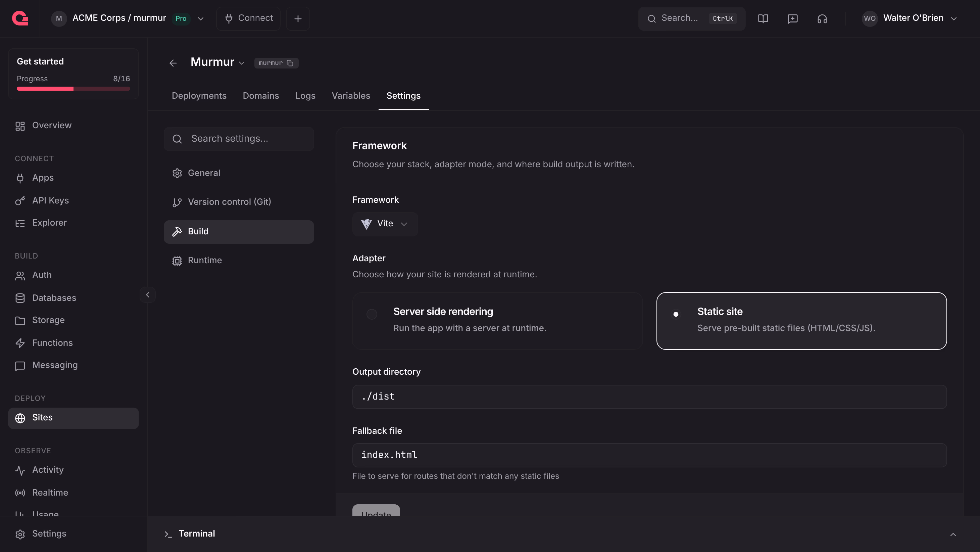Open Version control (Git) settings
The height and width of the screenshot is (552, 980).
(x=239, y=202)
